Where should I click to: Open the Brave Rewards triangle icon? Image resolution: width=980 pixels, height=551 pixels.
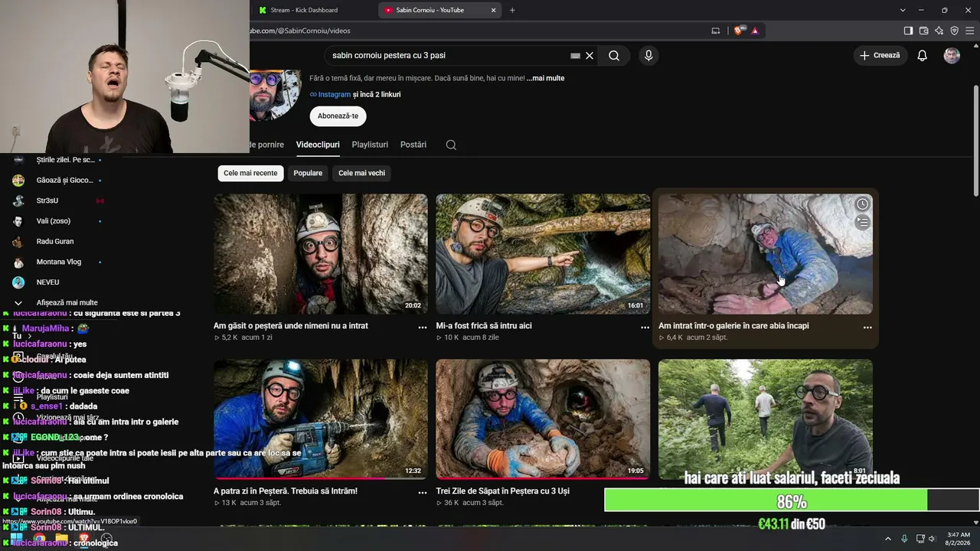755,31
